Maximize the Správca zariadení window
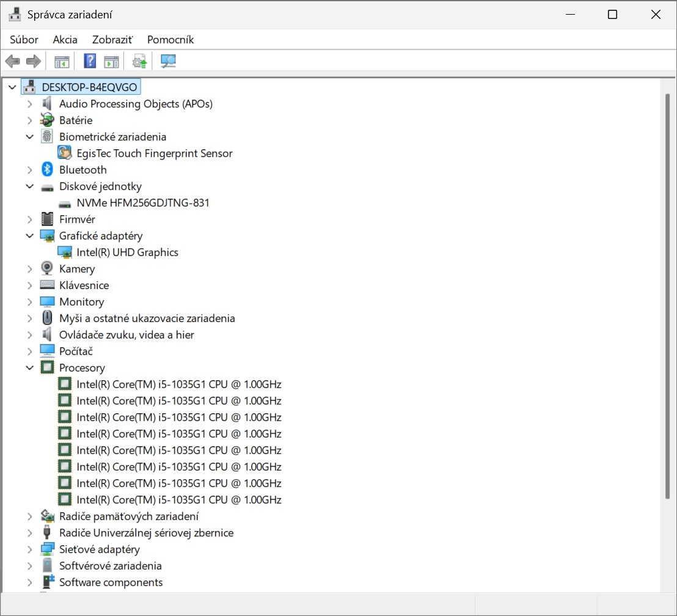Screen dimensions: 677x616 612,15
